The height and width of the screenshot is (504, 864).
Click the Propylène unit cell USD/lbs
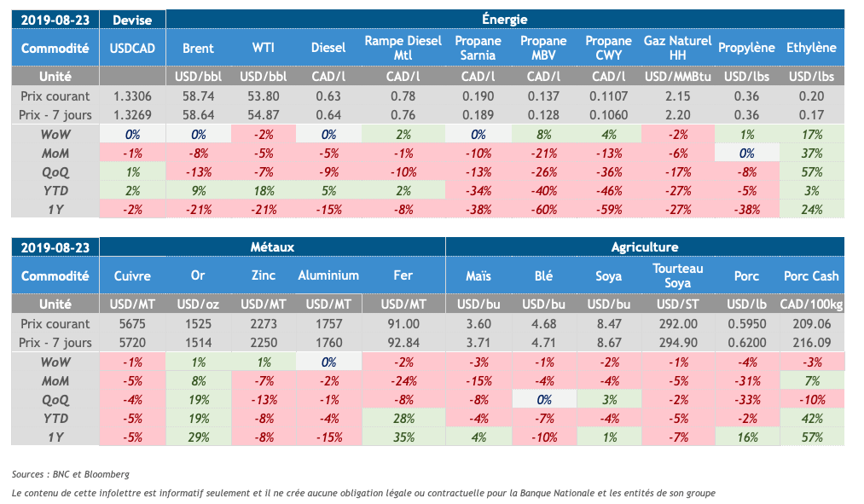746,77
